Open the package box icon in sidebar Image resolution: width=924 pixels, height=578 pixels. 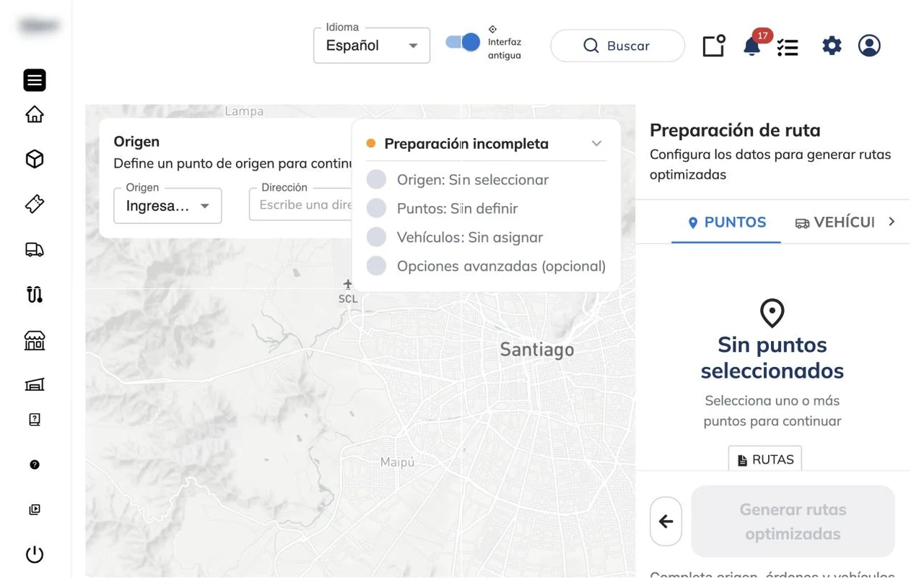tap(35, 159)
